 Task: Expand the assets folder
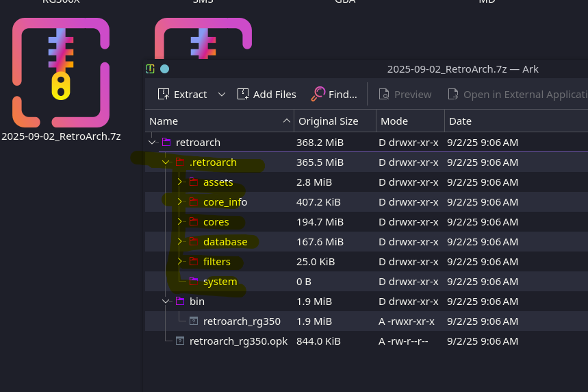[179, 182]
